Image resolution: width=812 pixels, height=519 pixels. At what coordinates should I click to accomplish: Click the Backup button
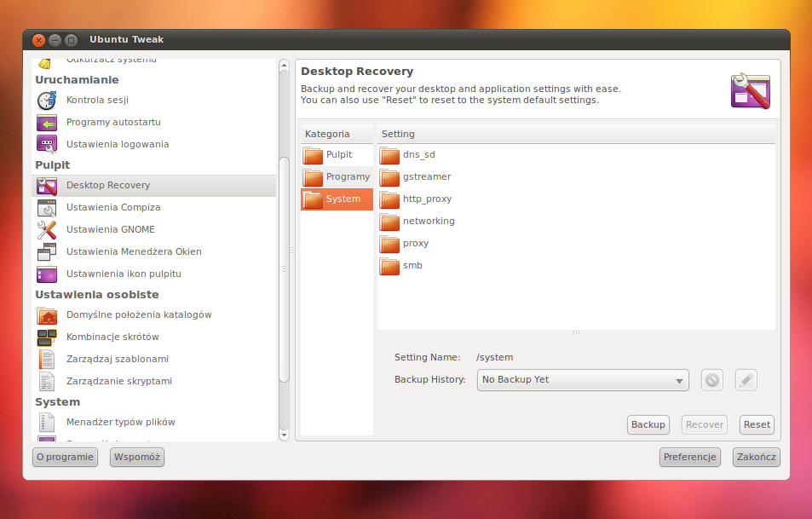click(648, 424)
